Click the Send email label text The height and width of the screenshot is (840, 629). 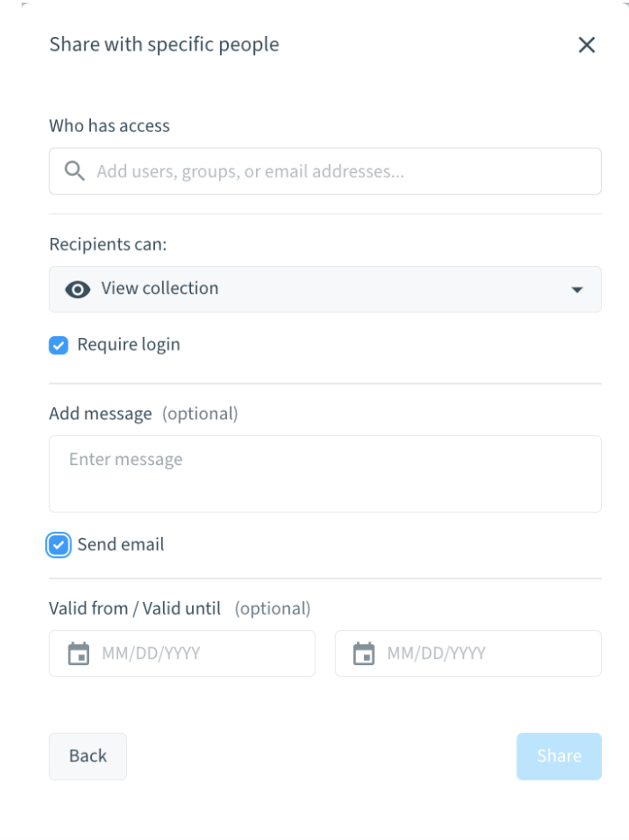121,544
